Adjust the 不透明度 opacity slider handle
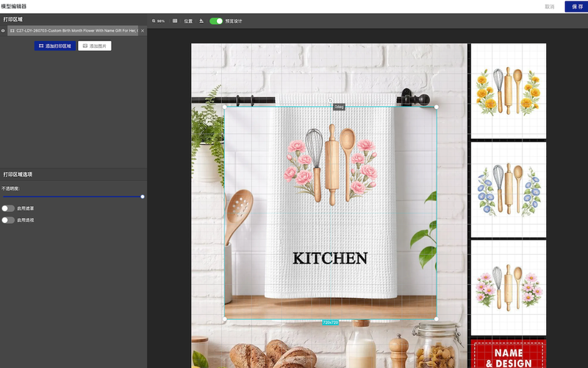 (143, 197)
